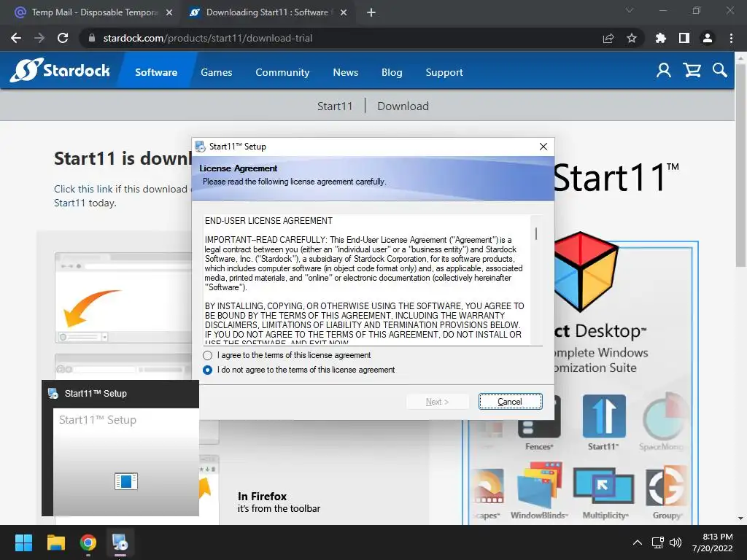Viewport: 747px width, 560px height.
Task: Go back in browser history
Action: click(x=16, y=38)
